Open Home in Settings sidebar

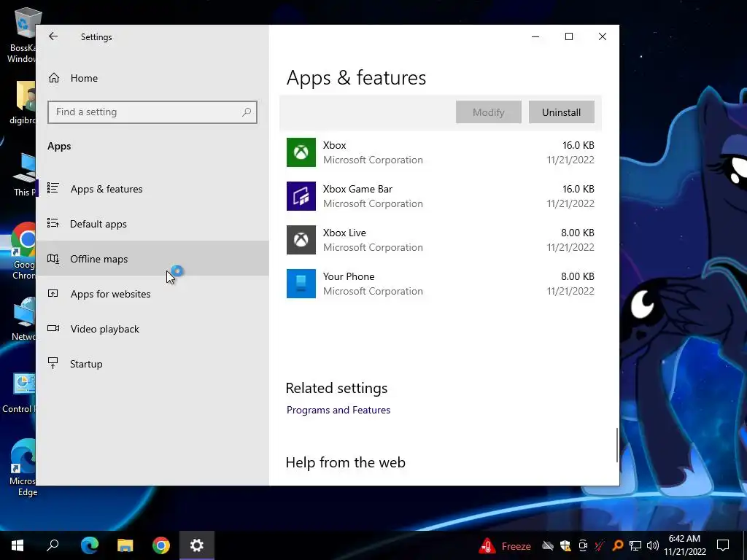point(152,78)
